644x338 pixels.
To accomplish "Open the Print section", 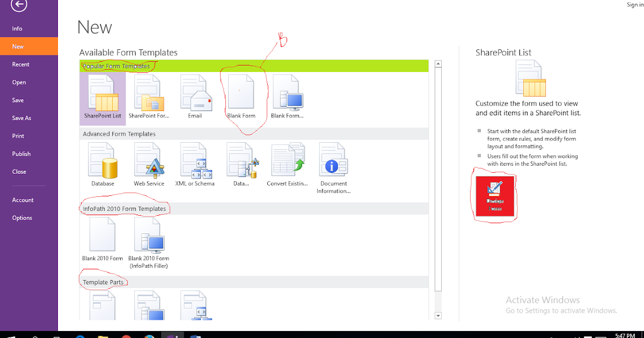I will pyautogui.click(x=18, y=136).
